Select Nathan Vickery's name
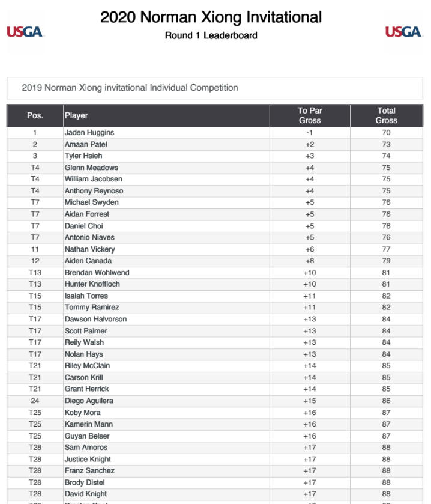 pyautogui.click(x=90, y=249)
